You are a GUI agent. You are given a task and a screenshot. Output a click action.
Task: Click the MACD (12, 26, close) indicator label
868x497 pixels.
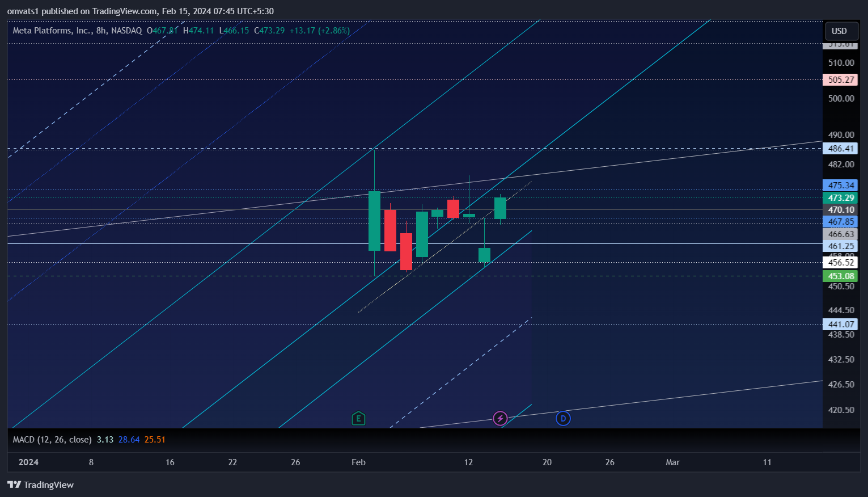pos(52,440)
